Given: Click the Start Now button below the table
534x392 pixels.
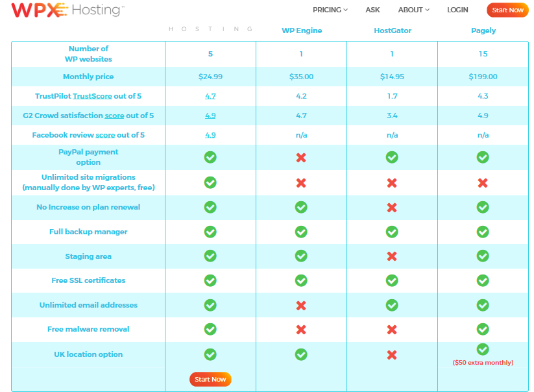Looking at the screenshot, I should coord(210,379).
